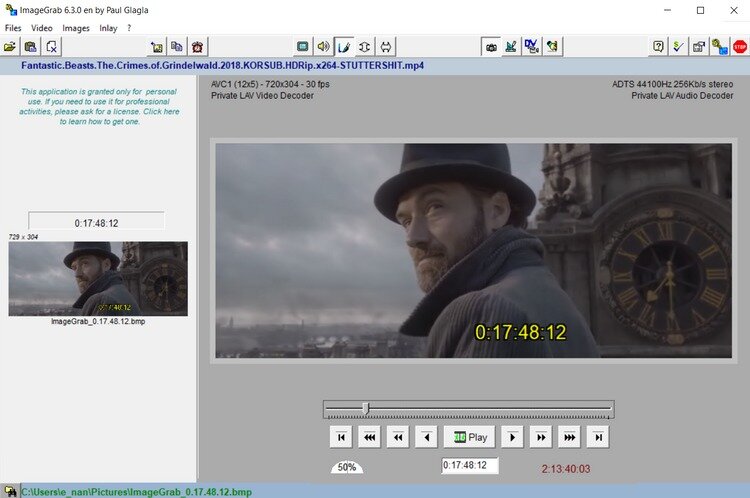The width and height of the screenshot is (750, 498).
Task: Toggle the audio speaker icon
Action: tap(323, 47)
